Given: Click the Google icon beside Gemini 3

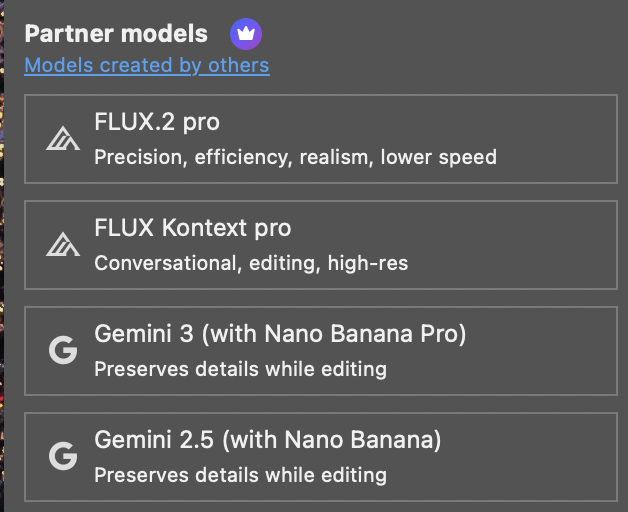Looking at the screenshot, I should pos(63,351).
